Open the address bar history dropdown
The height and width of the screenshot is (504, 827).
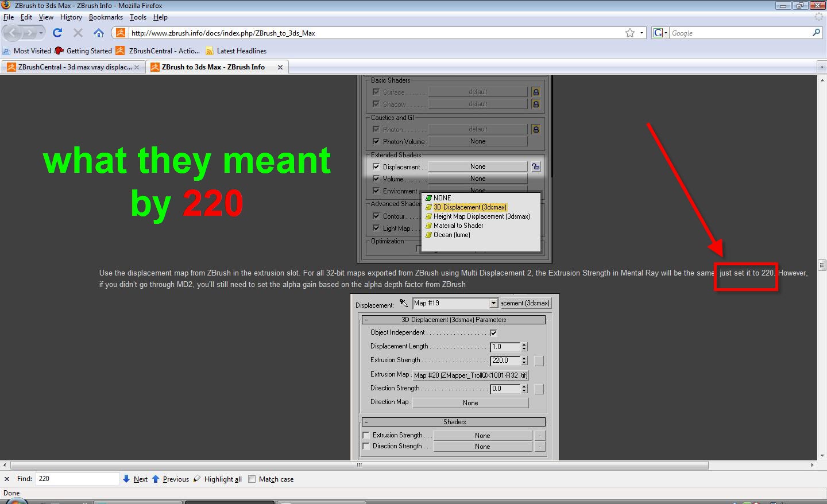642,33
